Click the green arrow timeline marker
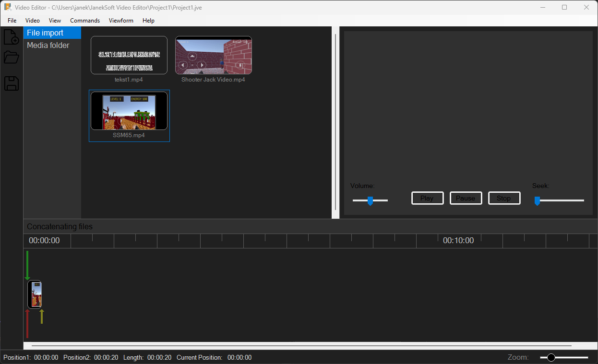The height and width of the screenshot is (364, 598). 27,265
